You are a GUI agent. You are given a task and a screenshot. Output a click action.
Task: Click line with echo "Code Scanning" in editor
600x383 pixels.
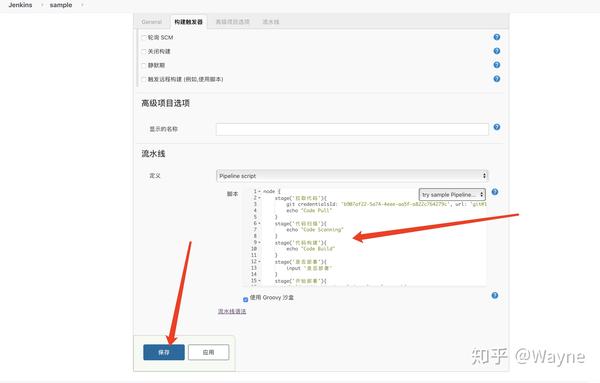(315, 230)
